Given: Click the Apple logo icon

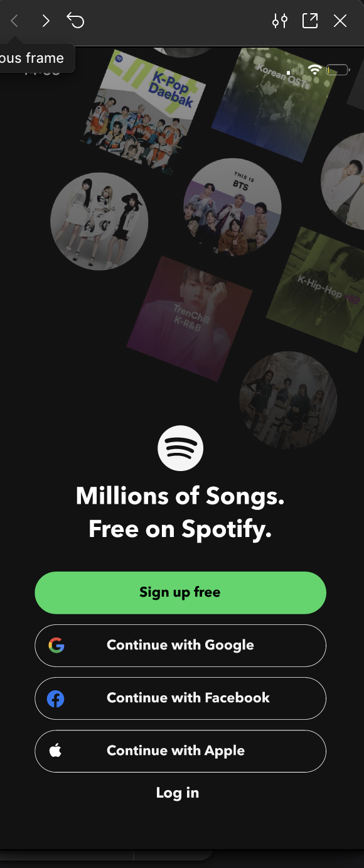Looking at the screenshot, I should click(55, 750).
